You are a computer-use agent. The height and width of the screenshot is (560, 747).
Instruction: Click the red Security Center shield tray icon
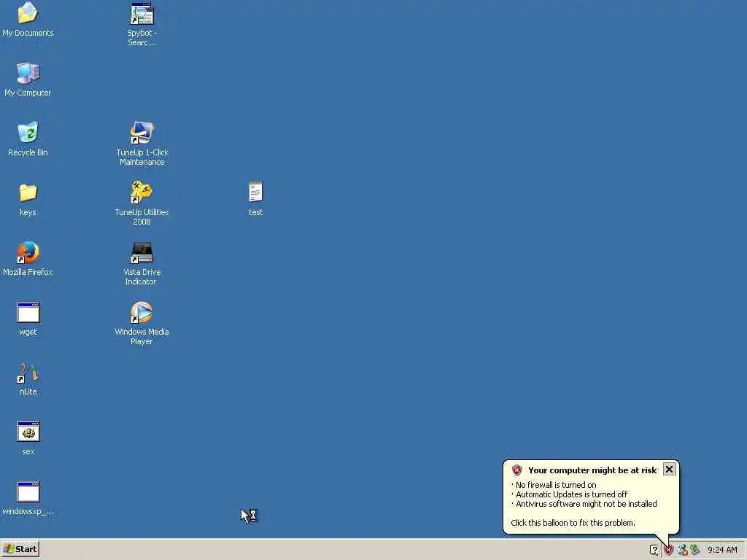point(668,550)
